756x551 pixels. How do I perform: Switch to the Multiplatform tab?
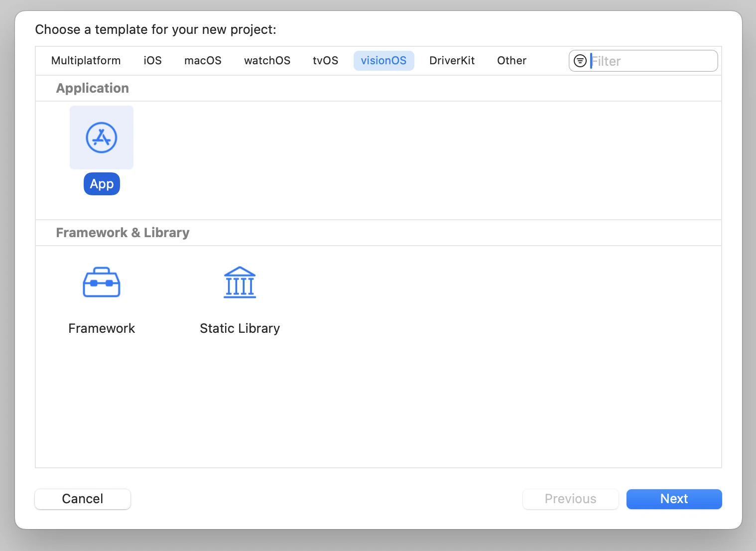86,61
